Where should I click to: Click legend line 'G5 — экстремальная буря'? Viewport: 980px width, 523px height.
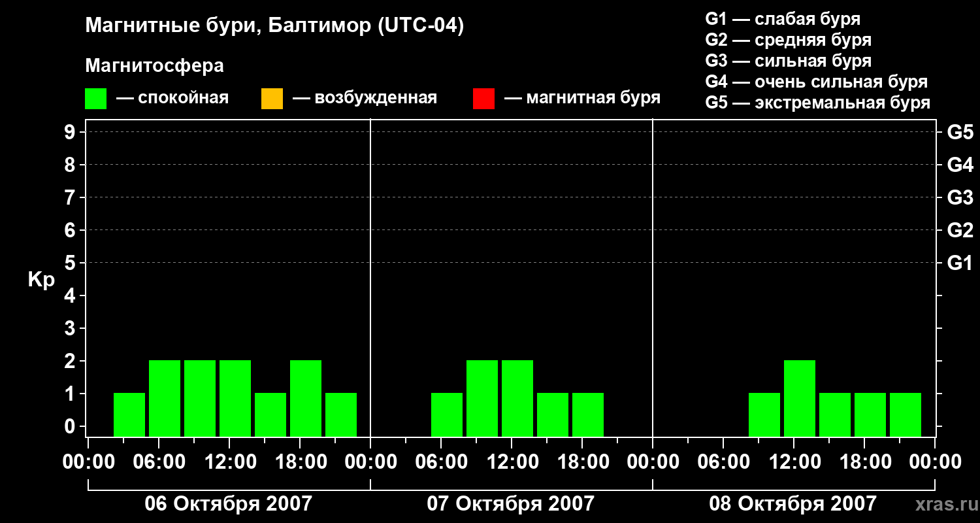tap(817, 103)
